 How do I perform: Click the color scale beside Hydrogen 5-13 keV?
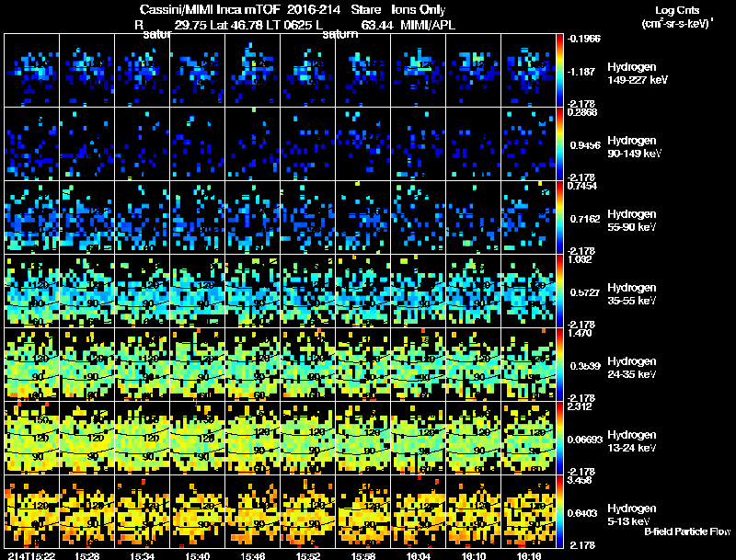click(x=559, y=511)
